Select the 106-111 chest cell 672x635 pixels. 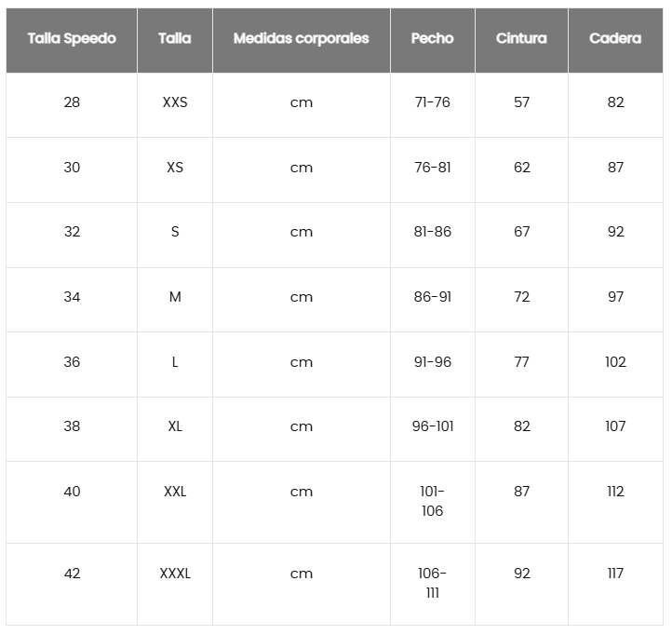tap(432, 583)
